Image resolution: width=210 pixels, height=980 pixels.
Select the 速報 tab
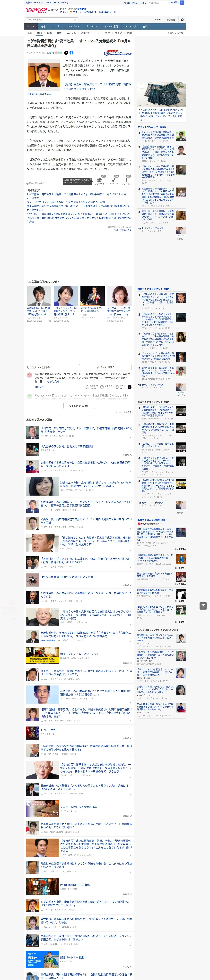pyautogui.click(x=43, y=27)
